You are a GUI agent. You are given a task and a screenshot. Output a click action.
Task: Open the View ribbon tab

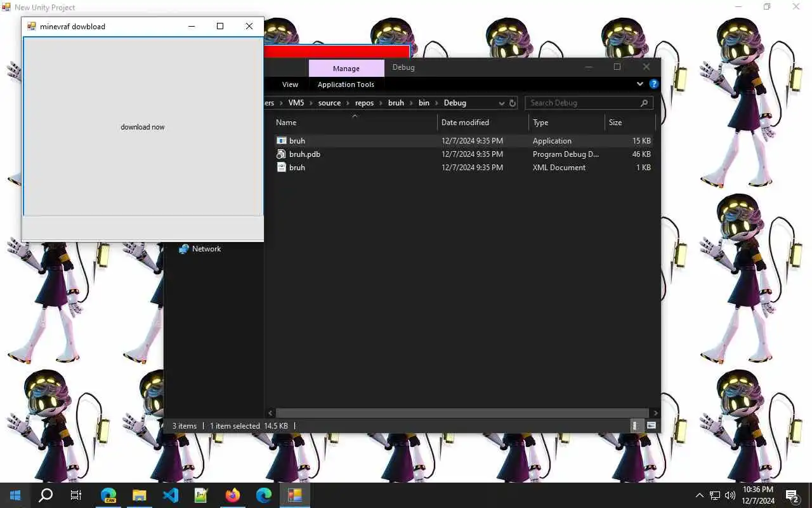point(290,84)
